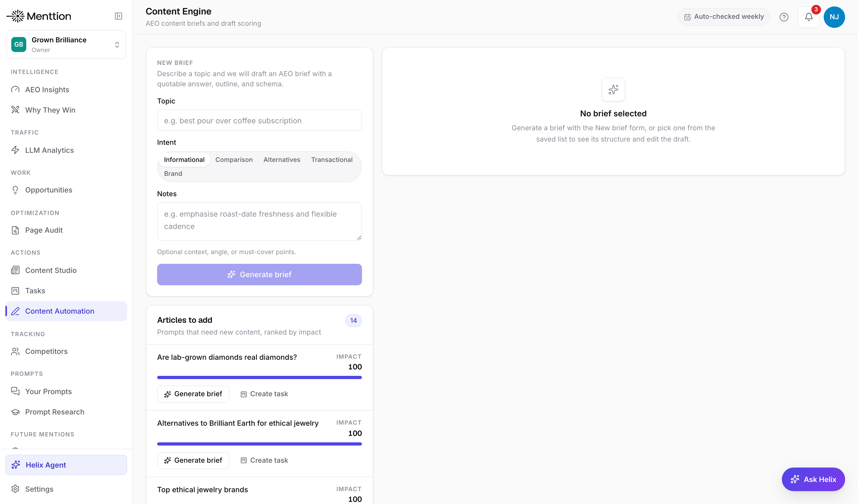Navigate to Competitors
Screen dimensions: 858x504
tap(66, 351)
